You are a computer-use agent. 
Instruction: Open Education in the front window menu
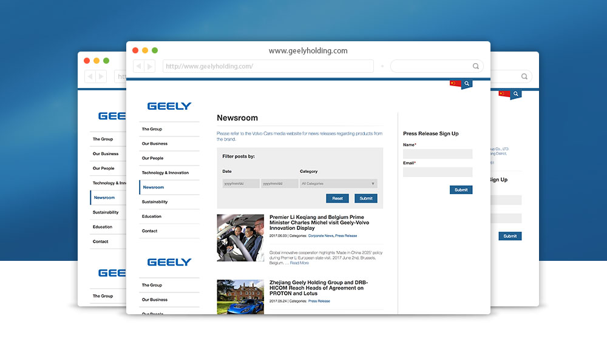[x=151, y=217]
